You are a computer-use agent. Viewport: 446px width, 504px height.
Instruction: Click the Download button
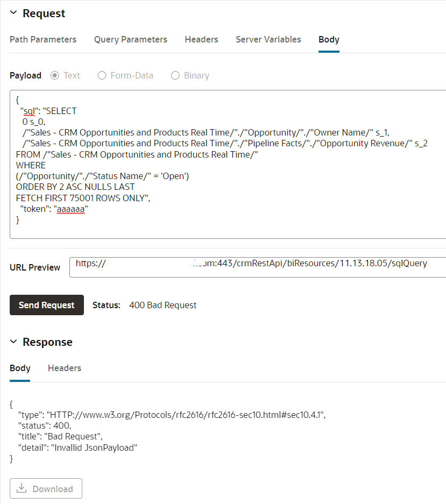click(46, 488)
